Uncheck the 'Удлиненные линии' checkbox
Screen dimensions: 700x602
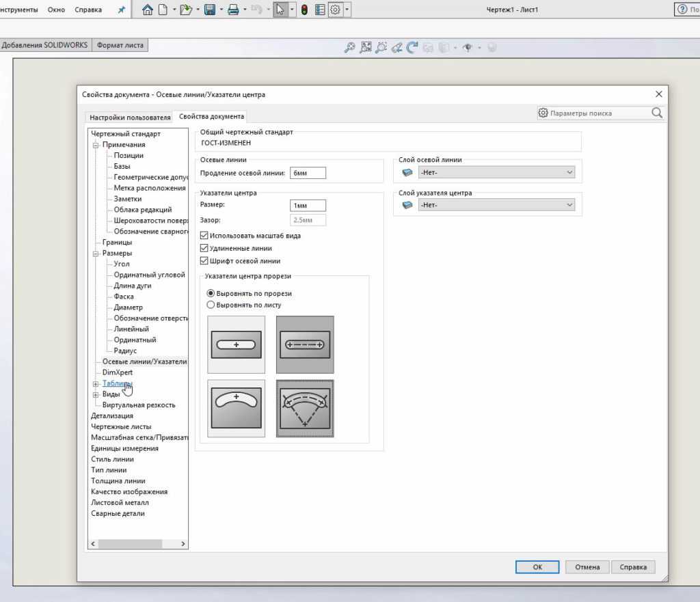pos(204,248)
